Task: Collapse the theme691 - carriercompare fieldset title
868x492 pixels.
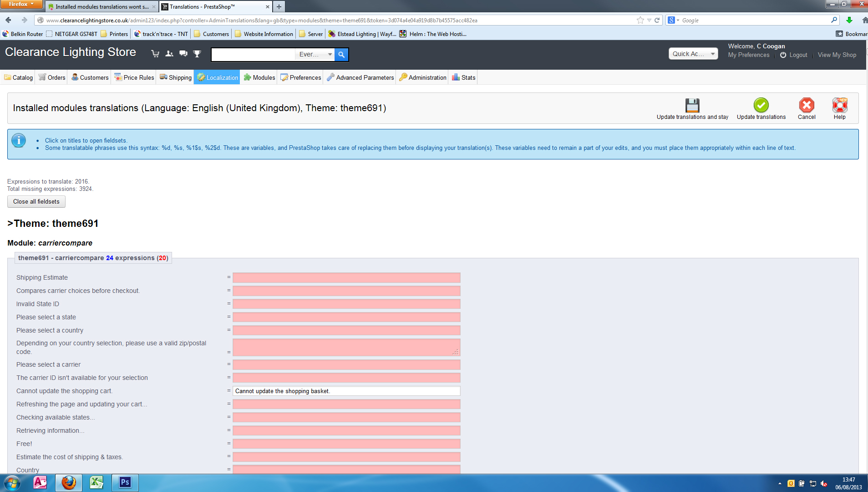Action: tap(93, 258)
